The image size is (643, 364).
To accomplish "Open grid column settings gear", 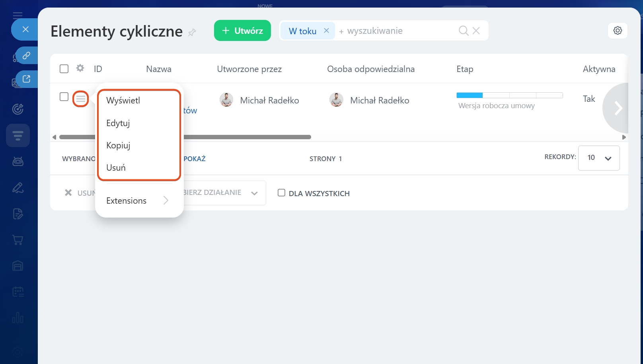I will point(80,68).
